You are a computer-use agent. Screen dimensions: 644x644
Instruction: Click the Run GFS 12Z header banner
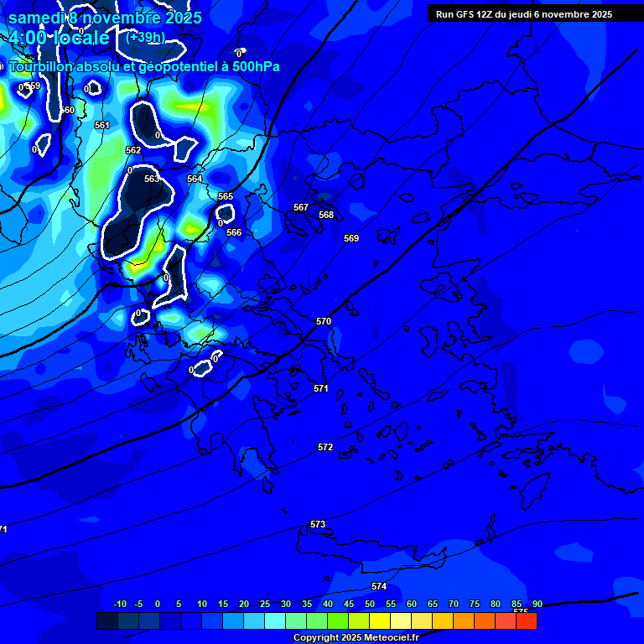(x=524, y=14)
